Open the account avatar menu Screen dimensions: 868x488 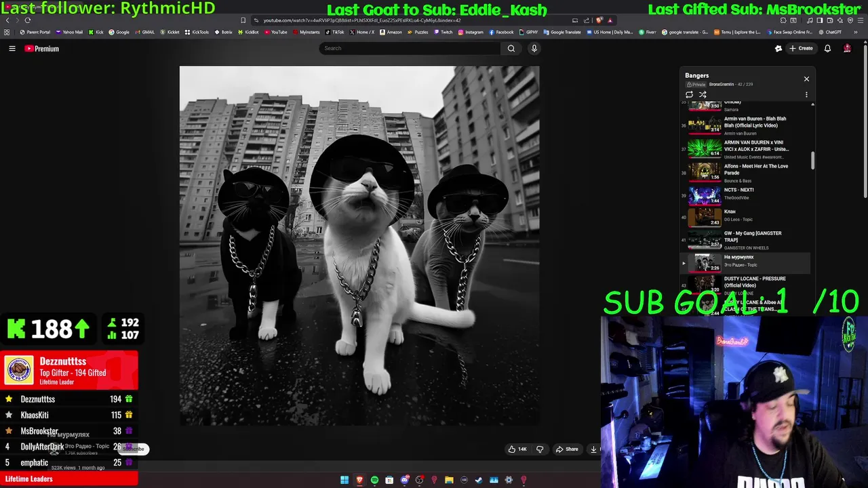(847, 48)
